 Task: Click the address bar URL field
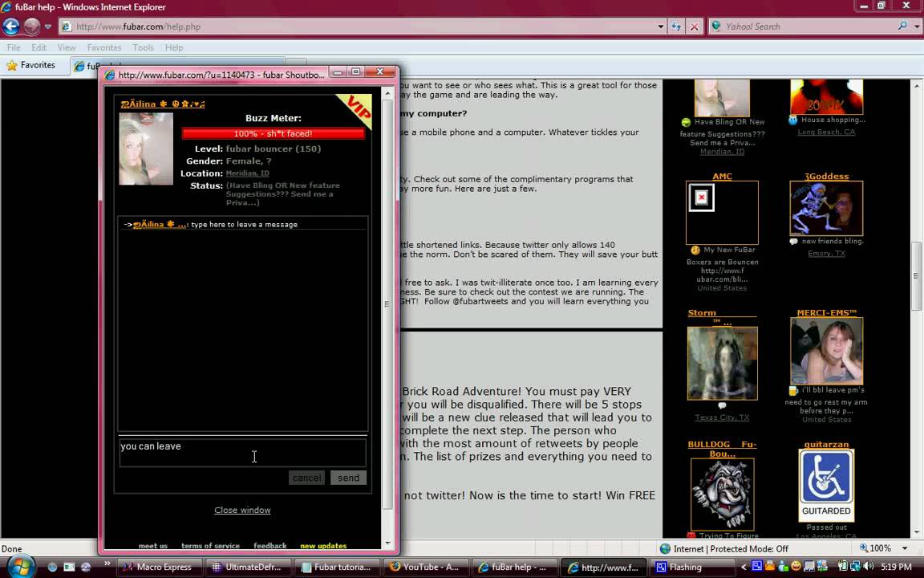(359, 26)
